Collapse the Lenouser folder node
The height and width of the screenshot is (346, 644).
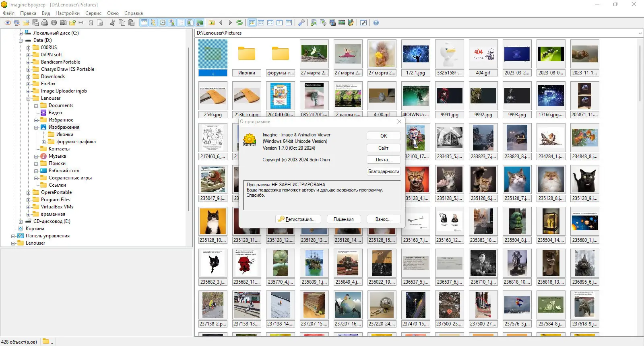[x=28, y=99]
